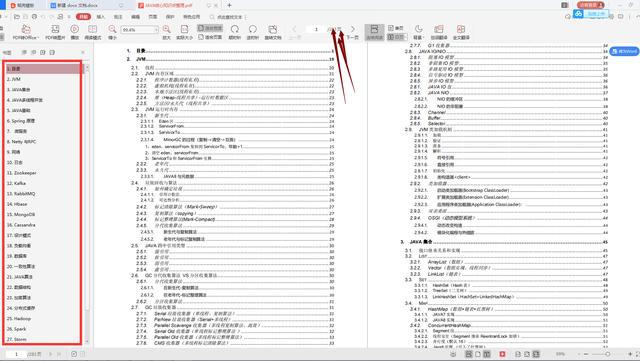This screenshot has width=640, height=361.
Task: Toggle the fit width option
Action: point(210,28)
